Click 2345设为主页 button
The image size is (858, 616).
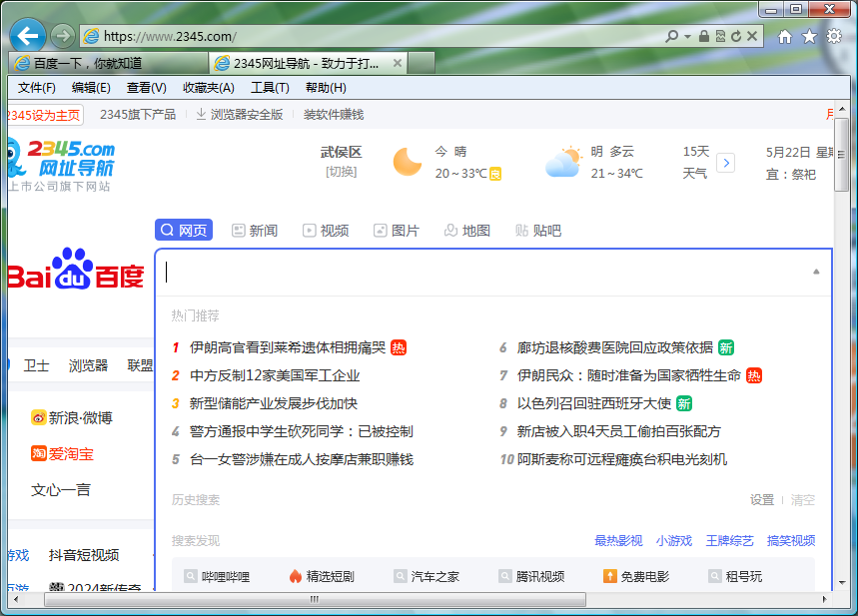click(45, 115)
